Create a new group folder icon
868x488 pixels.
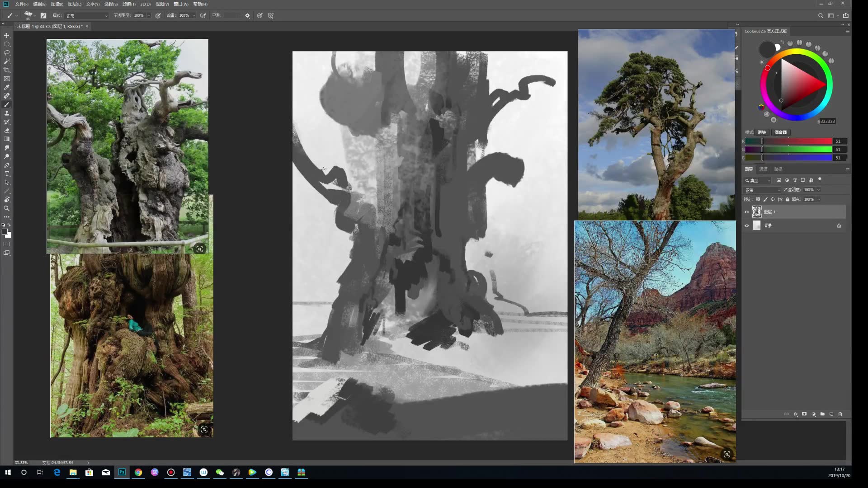click(822, 414)
